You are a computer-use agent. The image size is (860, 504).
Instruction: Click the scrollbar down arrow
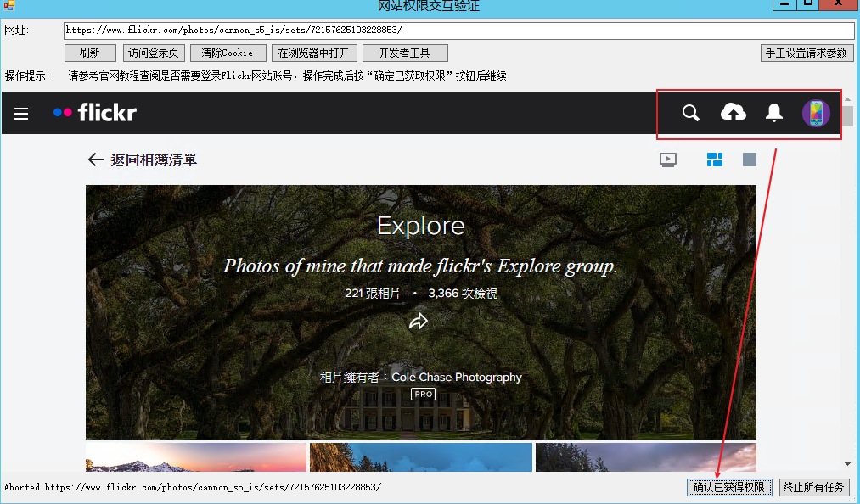pos(848,464)
